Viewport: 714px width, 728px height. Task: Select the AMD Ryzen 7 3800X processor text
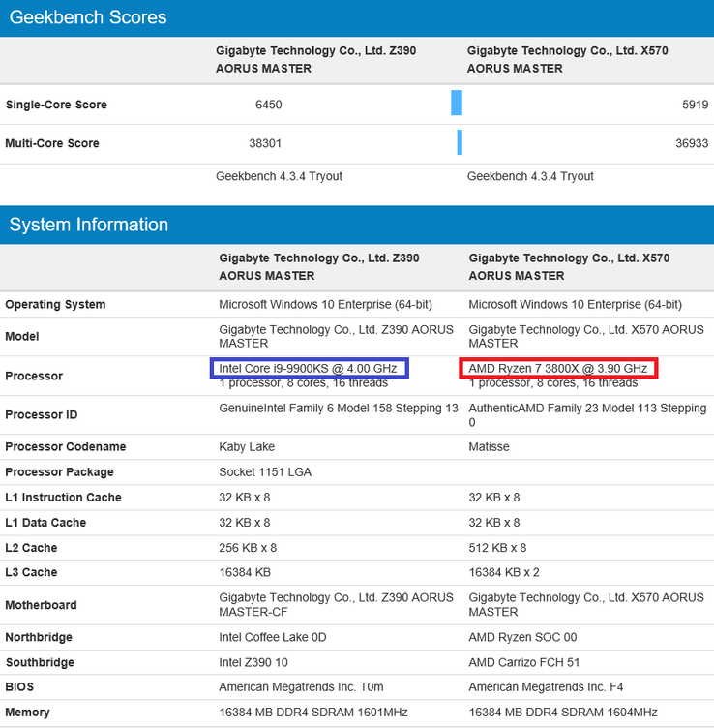[x=558, y=368]
